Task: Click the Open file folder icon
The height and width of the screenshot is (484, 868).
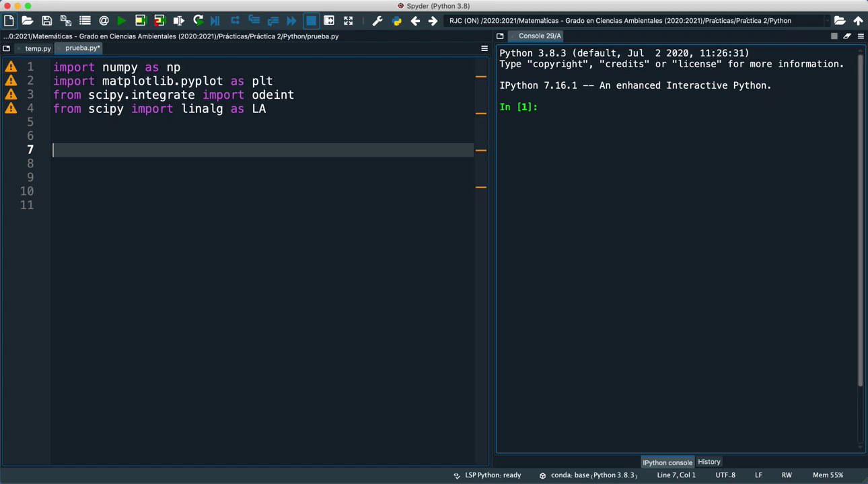Action: click(28, 21)
